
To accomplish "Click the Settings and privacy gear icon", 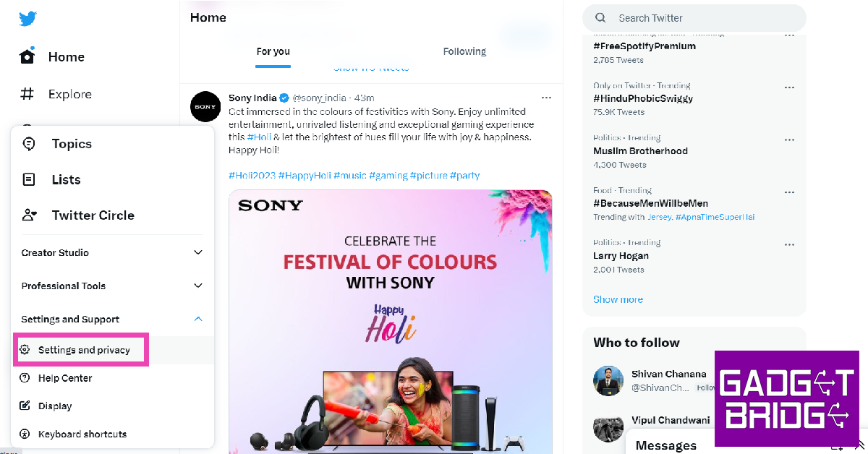I will pyautogui.click(x=25, y=350).
